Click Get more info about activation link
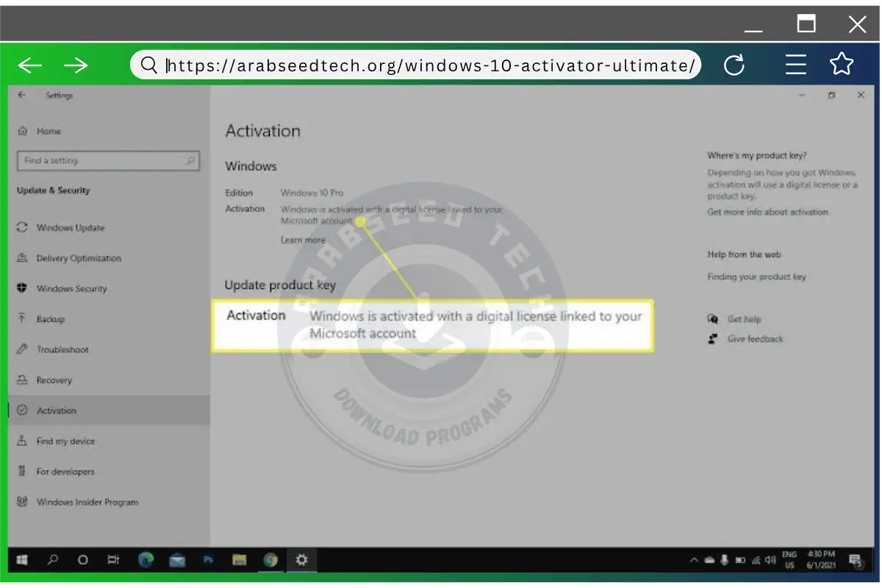Viewport: 882px width, 588px height. 767,212
